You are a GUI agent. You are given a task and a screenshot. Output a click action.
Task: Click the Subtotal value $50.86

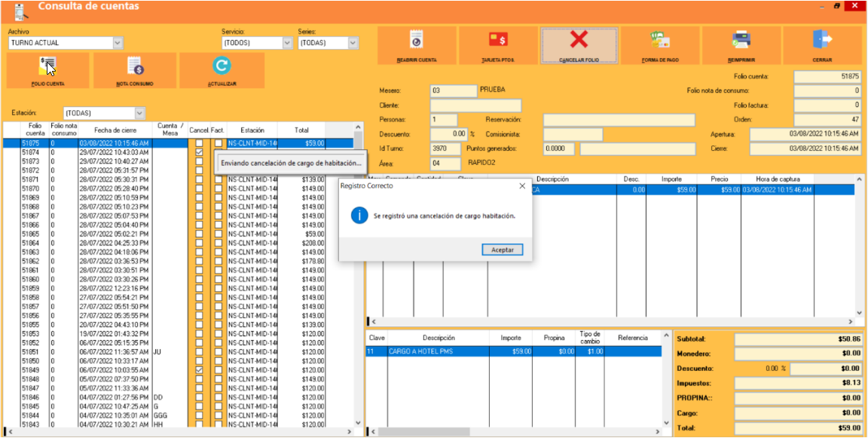[x=798, y=339]
